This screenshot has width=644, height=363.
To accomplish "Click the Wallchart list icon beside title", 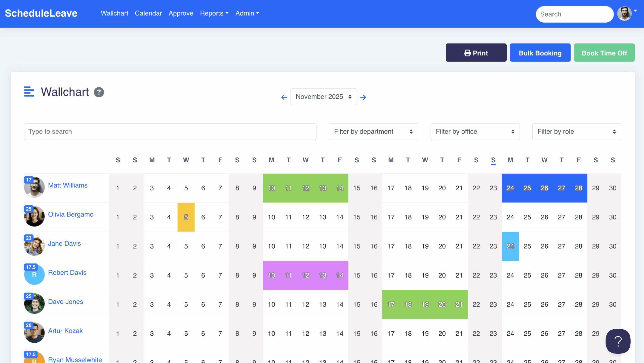I will [29, 92].
